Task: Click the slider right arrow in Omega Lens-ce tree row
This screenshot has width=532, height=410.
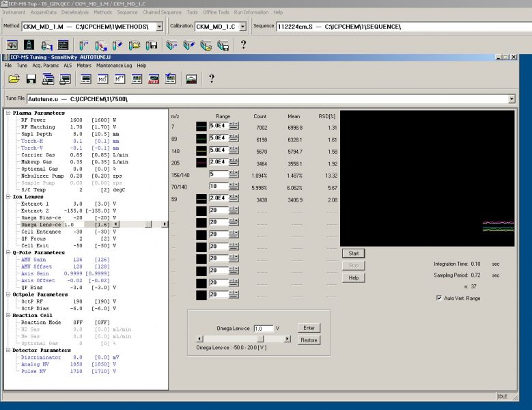Action: 165,224
